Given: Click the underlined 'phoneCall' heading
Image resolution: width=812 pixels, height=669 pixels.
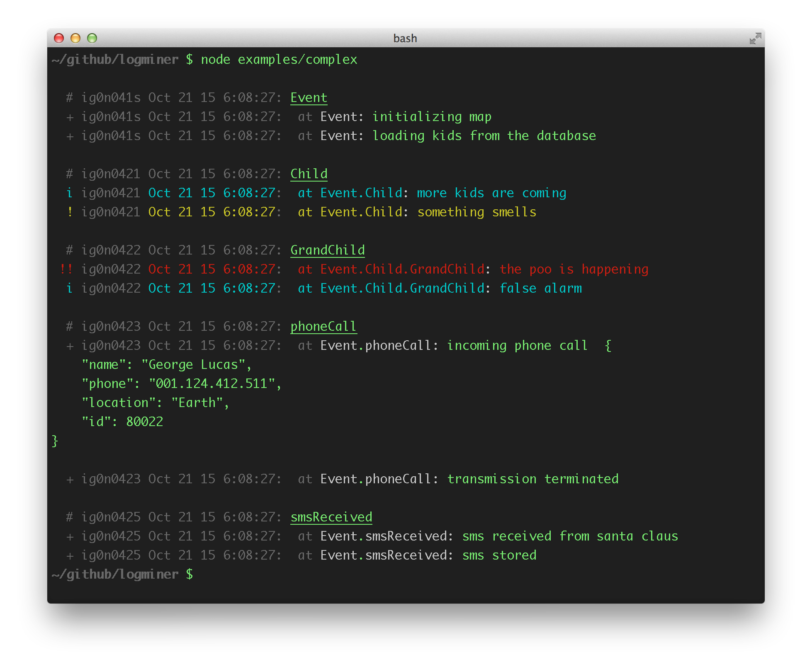Looking at the screenshot, I should click(x=323, y=327).
